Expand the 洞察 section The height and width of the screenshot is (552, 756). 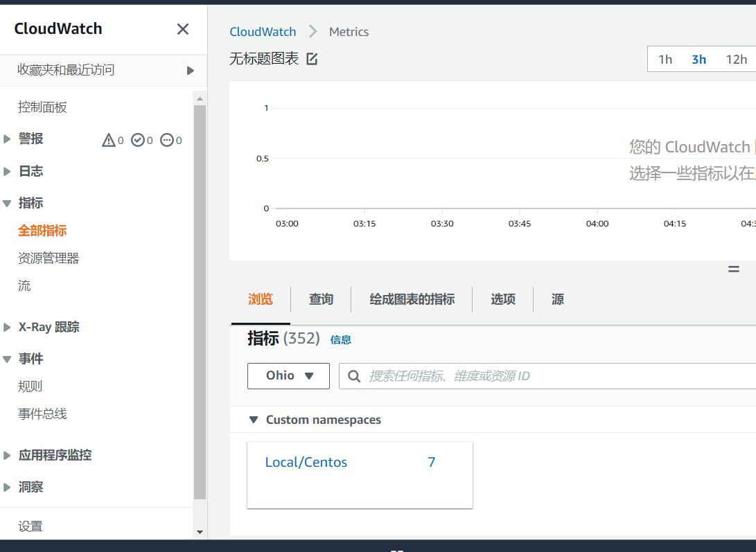coord(7,488)
